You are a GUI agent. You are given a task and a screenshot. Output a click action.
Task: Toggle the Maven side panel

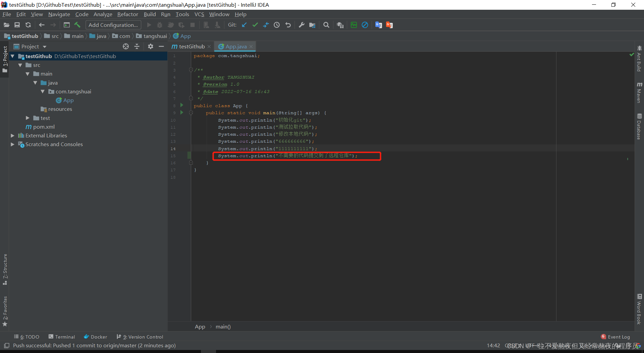pyautogui.click(x=639, y=92)
